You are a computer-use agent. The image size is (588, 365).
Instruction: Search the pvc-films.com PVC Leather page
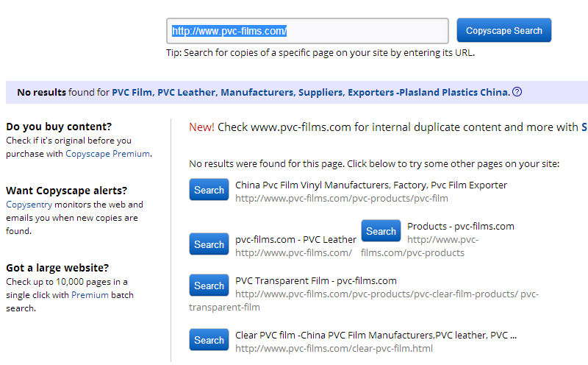[x=209, y=244]
